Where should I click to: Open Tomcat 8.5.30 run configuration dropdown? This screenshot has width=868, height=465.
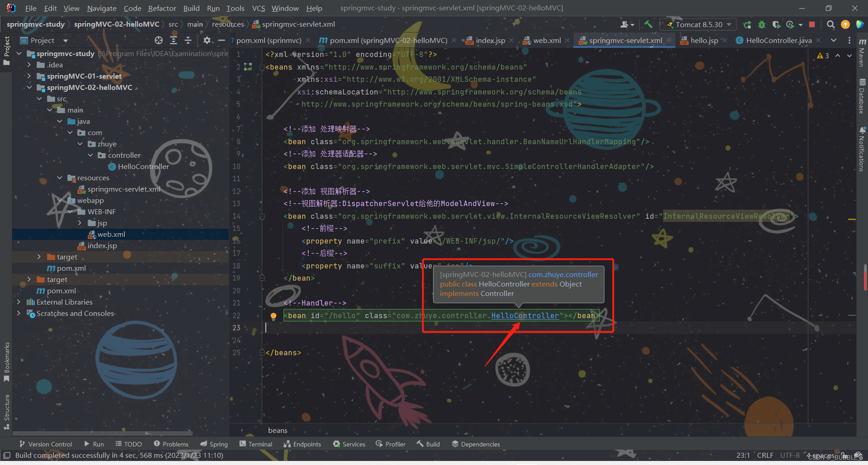pos(698,24)
